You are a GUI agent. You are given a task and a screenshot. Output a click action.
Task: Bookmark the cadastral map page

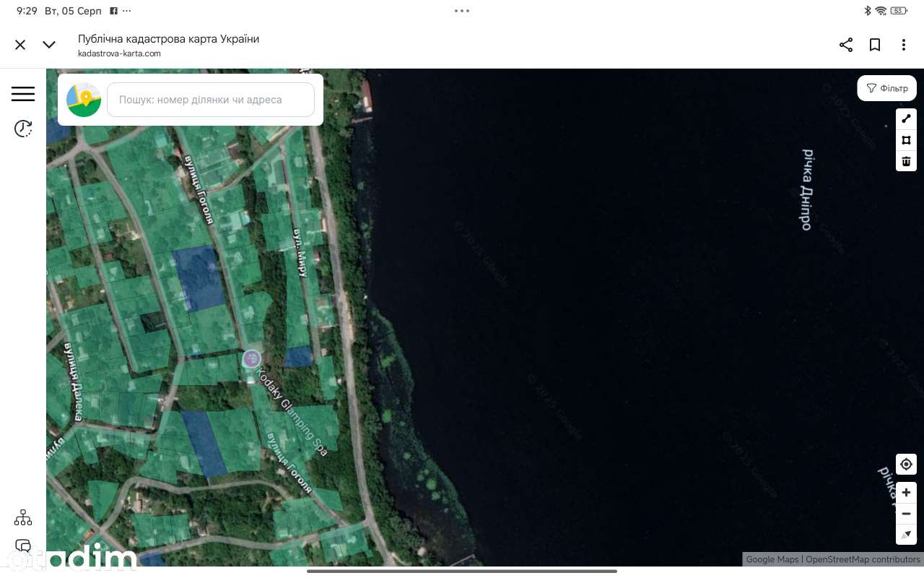(x=875, y=45)
